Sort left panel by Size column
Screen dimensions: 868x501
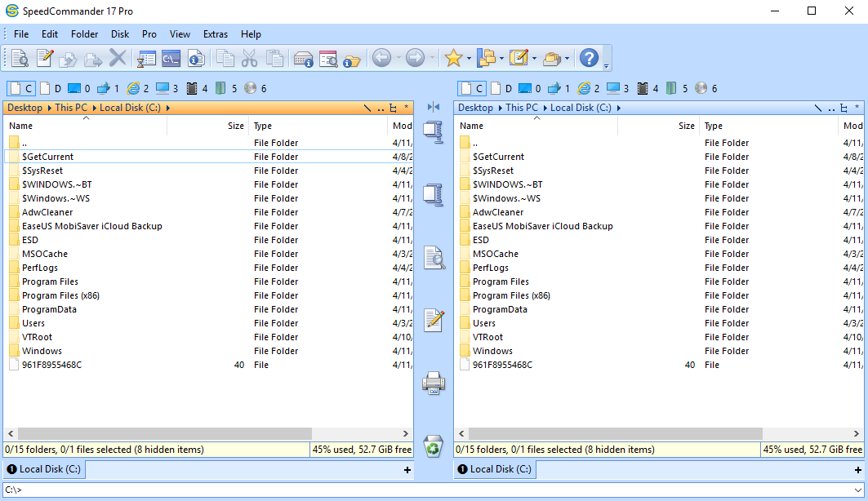coord(207,126)
